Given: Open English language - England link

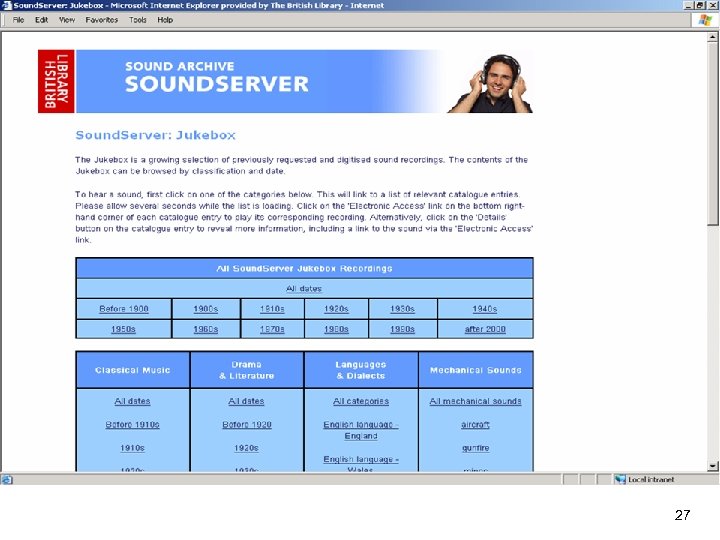Looking at the screenshot, I should click(361, 430).
